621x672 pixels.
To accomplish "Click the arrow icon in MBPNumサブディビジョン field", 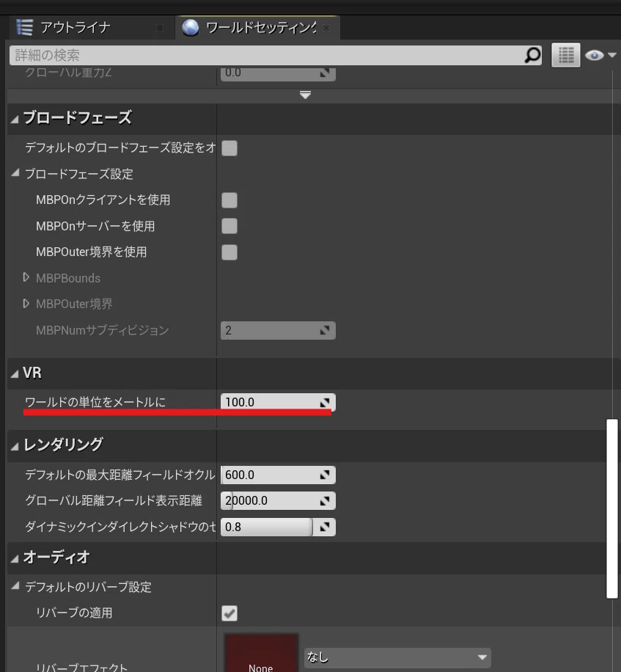I will [x=325, y=330].
